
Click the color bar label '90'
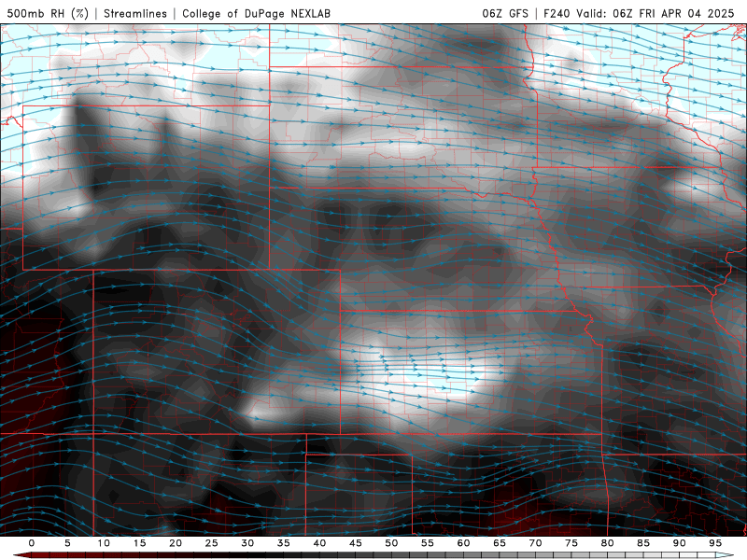680,543
